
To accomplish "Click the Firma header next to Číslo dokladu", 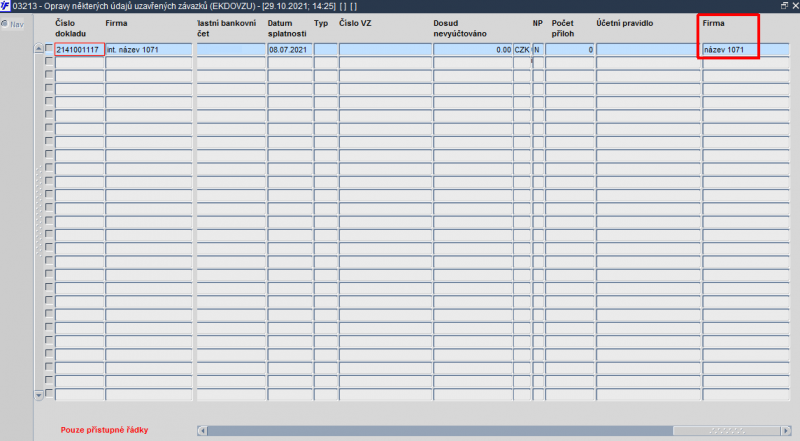I will point(116,23).
